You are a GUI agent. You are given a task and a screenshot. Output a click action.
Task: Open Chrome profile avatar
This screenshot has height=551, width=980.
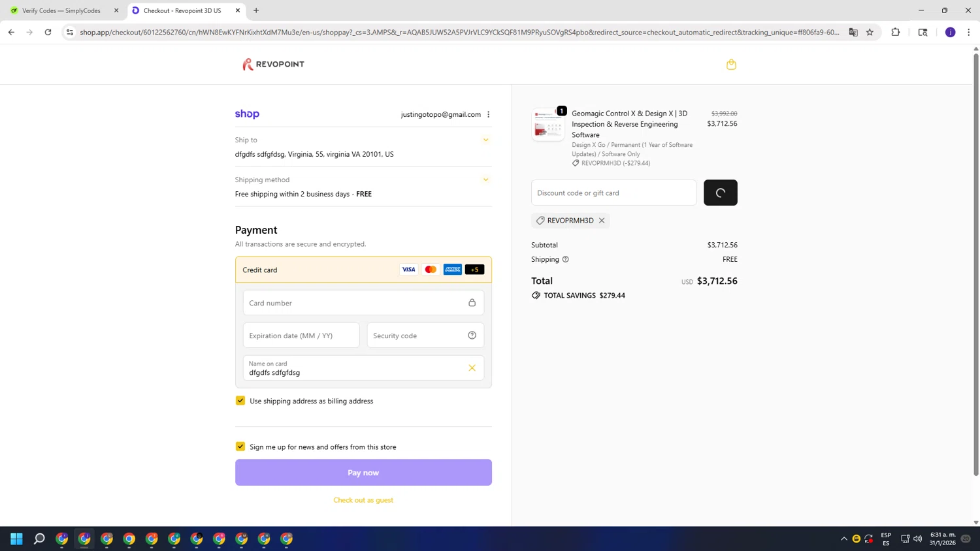(x=951, y=32)
